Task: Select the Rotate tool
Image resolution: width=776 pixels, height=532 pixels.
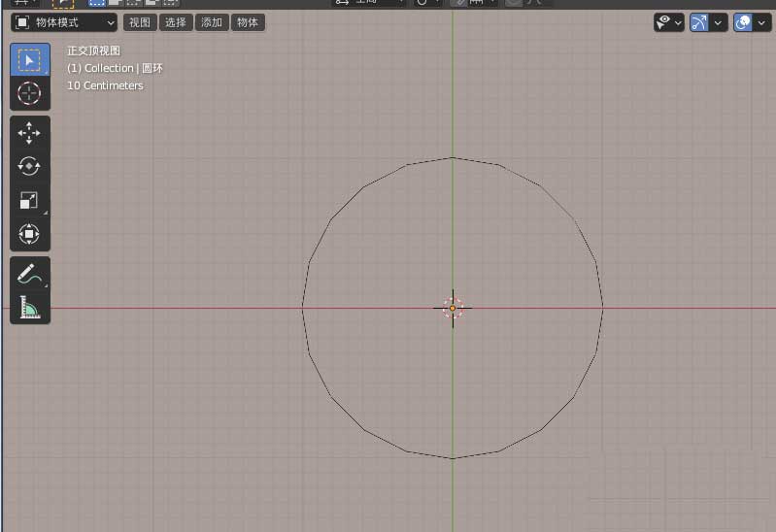Action: 29,166
